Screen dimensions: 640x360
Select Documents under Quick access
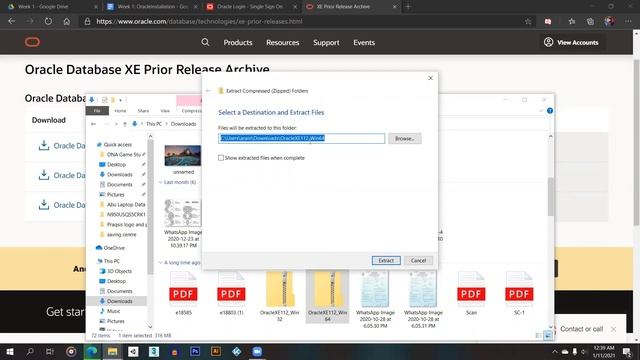pos(120,184)
